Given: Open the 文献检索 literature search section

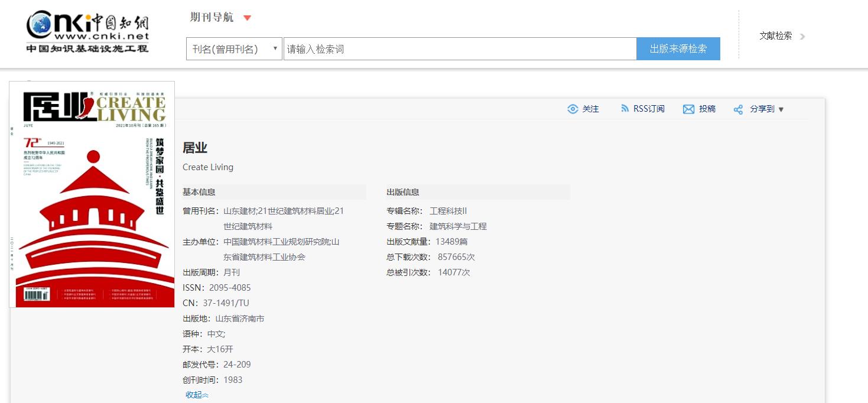Looking at the screenshot, I should coord(775,36).
